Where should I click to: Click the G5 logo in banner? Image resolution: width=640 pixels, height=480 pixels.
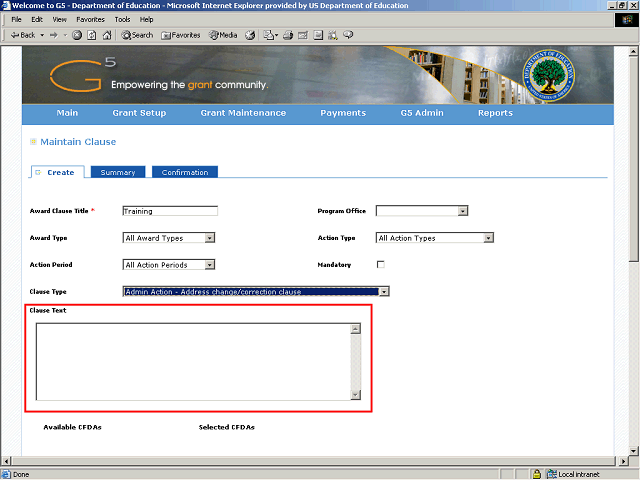point(82,75)
